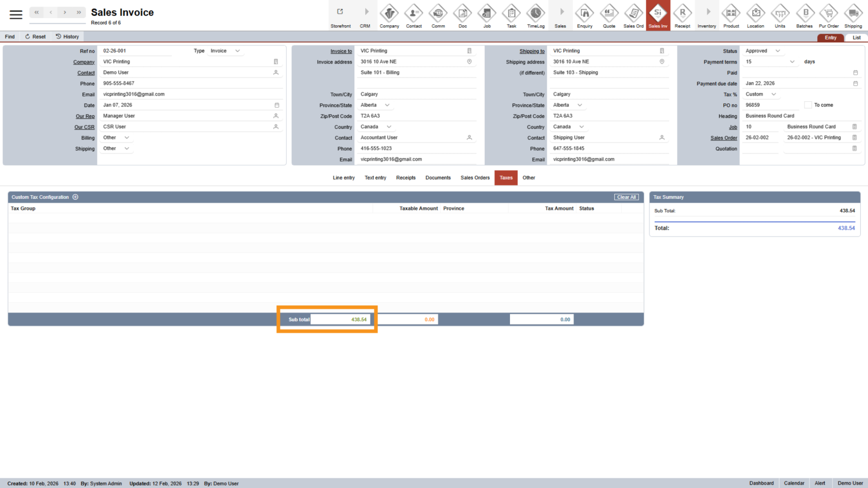Expand the invoice Type dropdown
The width and height of the screenshot is (868, 488).
point(238,51)
